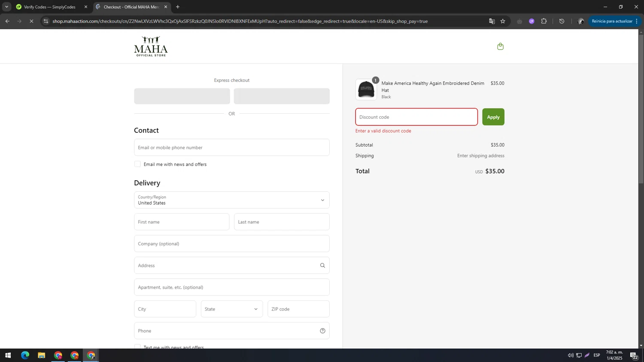644x362 pixels.
Task: Click the First name field
Action: click(182, 222)
